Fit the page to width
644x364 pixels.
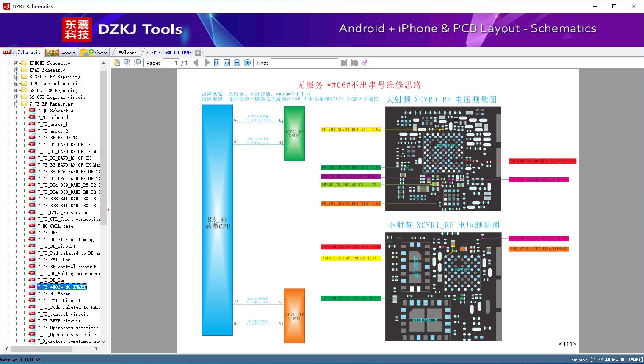[217, 63]
